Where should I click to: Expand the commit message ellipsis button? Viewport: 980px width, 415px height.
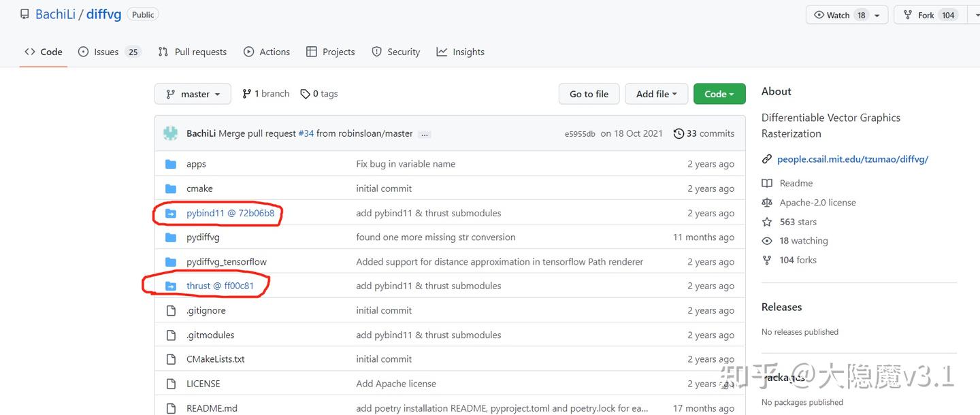coord(425,134)
